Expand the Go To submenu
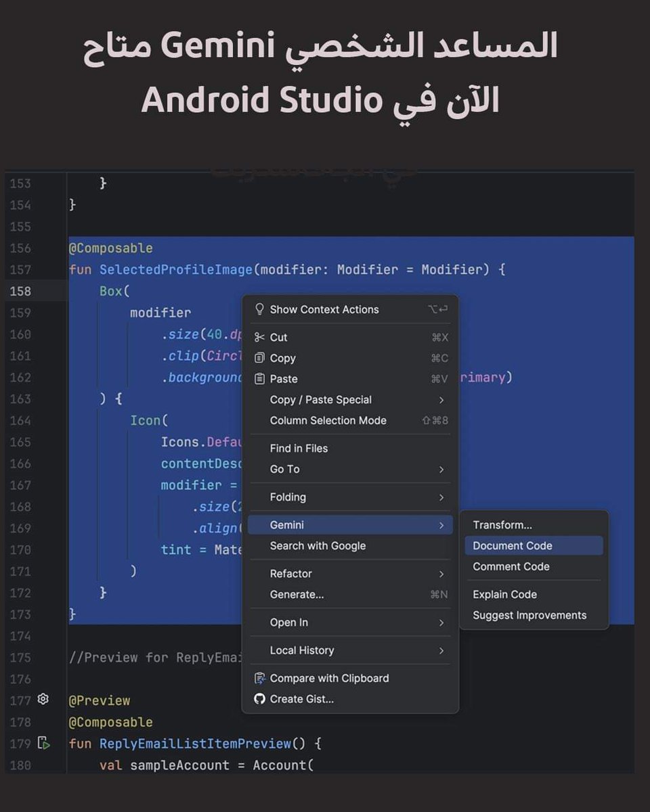Viewport: 650px width, 812px height. tap(350, 469)
